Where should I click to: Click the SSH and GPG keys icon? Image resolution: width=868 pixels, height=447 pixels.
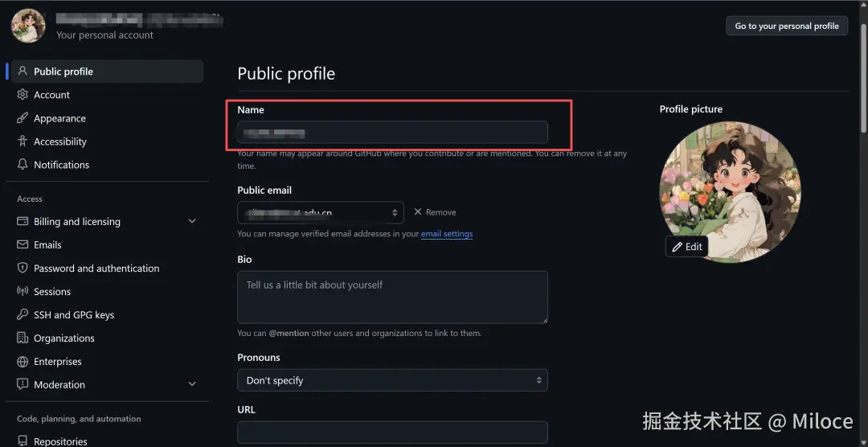point(23,315)
